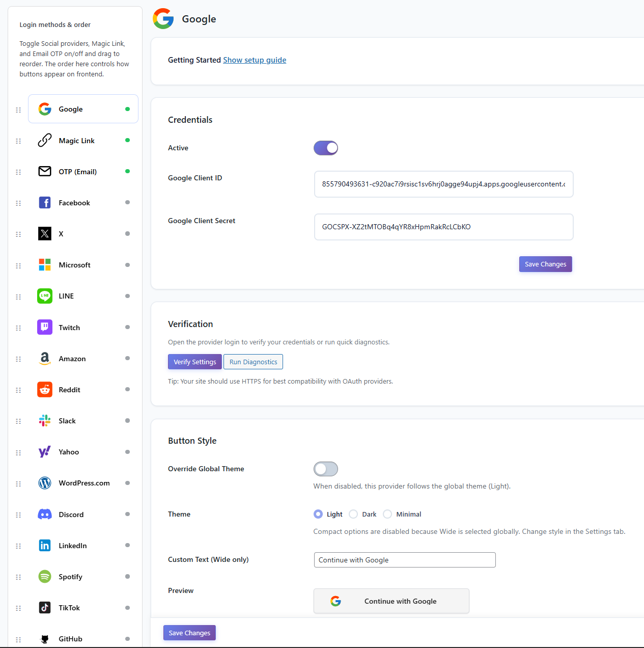Focus the Google Client Secret field
This screenshot has width=644, height=648.
pyautogui.click(x=444, y=227)
